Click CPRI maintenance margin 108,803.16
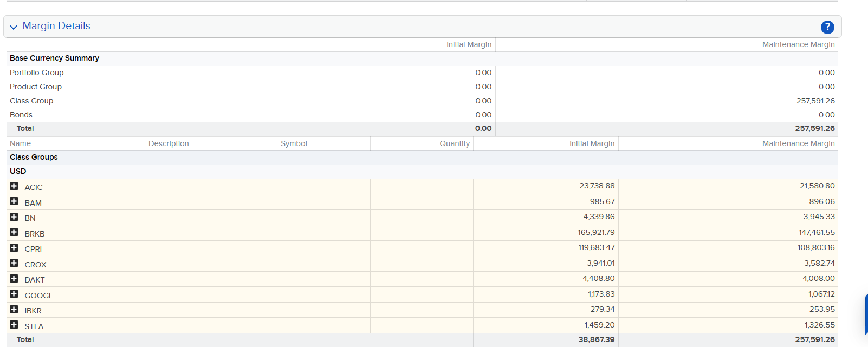 (x=816, y=247)
